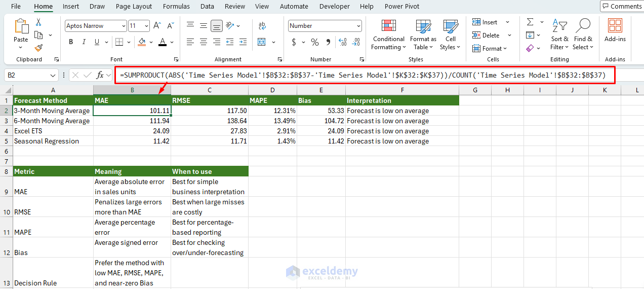Expand the Name Box dropdown
This screenshot has width=644, height=289.
[x=54, y=75]
